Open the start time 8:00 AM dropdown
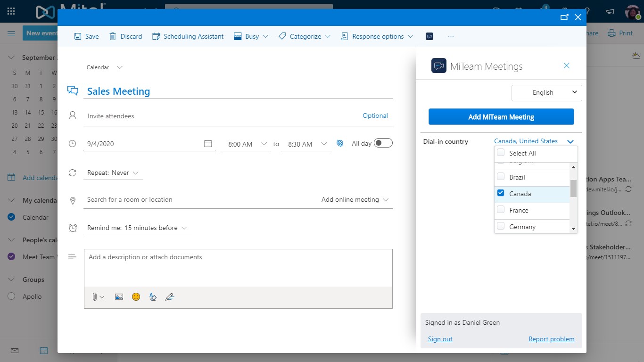The height and width of the screenshot is (362, 644). 246,144
